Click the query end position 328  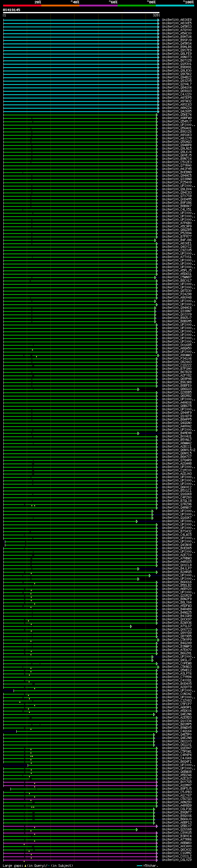(155, 15)
